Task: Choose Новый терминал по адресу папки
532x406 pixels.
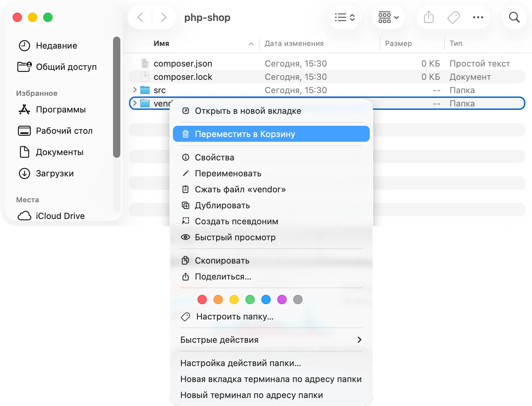Action: point(271,395)
